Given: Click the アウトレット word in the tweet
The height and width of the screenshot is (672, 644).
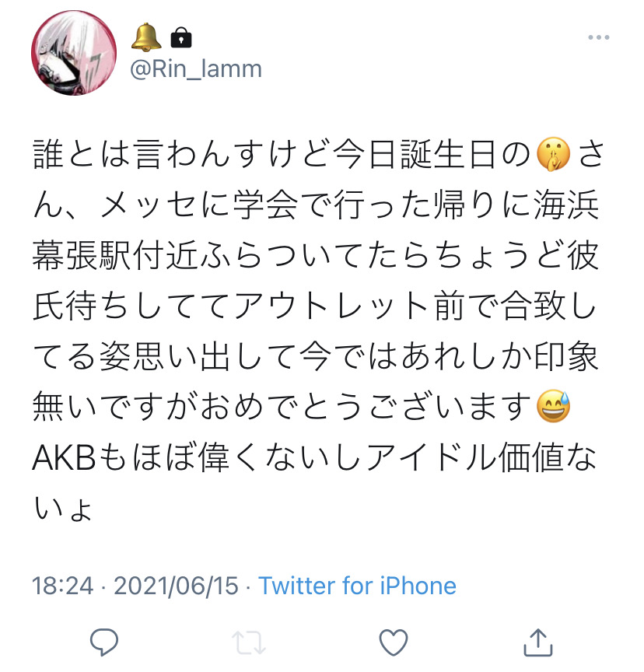Looking at the screenshot, I should [330, 306].
